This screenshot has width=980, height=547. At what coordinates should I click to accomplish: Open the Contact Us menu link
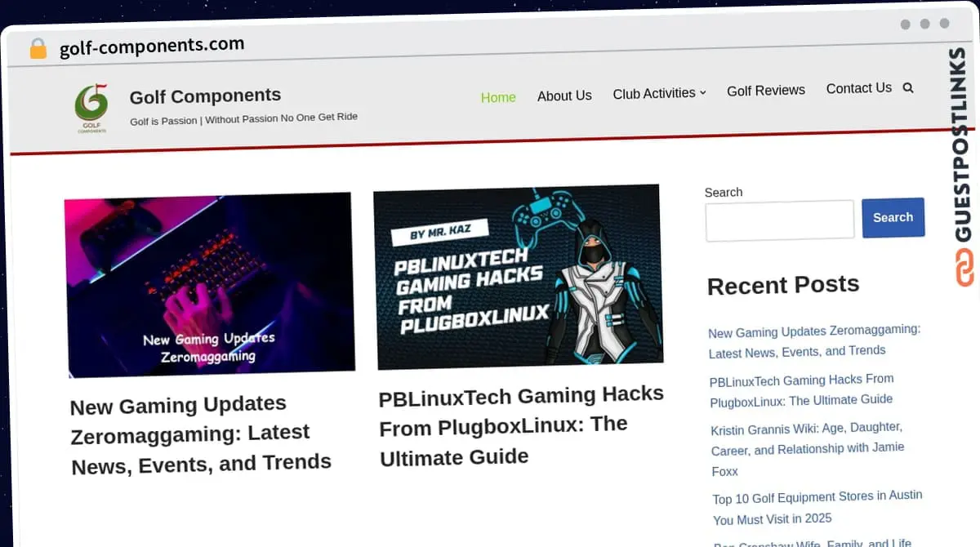tap(858, 88)
